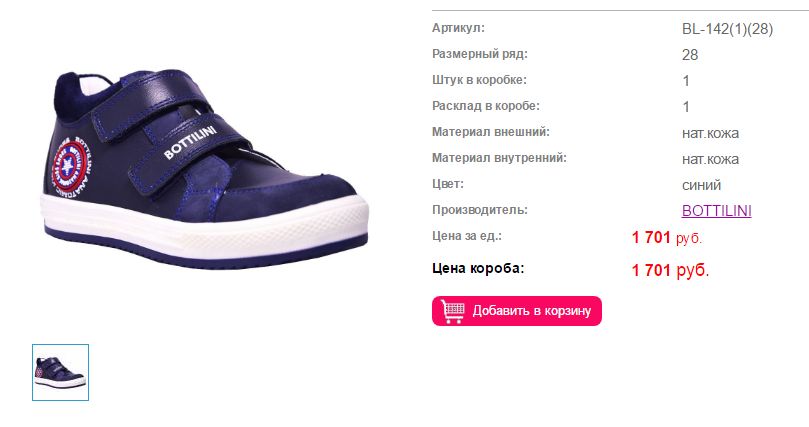The width and height of the screenshot is (809, 427).
Task: Click the Размерный ряд label
Action: coord(480,54)
